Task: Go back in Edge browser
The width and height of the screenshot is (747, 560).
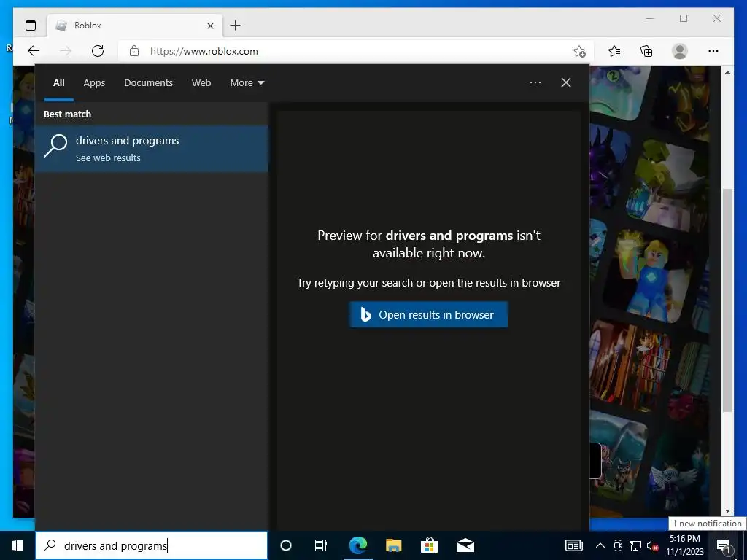Action: [x=34, y=51]
